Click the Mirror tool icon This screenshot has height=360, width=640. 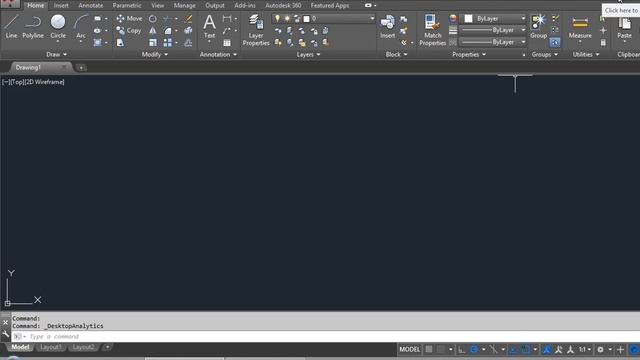tap(153, 31)
